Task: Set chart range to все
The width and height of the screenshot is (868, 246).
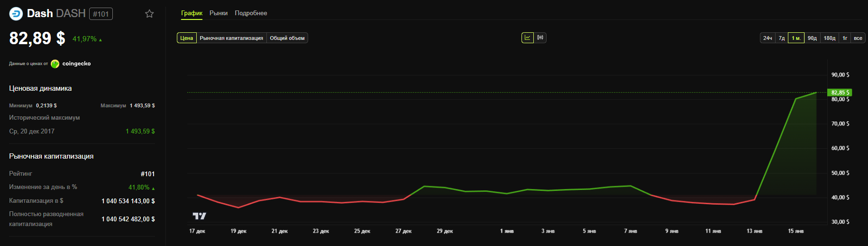Action: (x=858, y=38)
